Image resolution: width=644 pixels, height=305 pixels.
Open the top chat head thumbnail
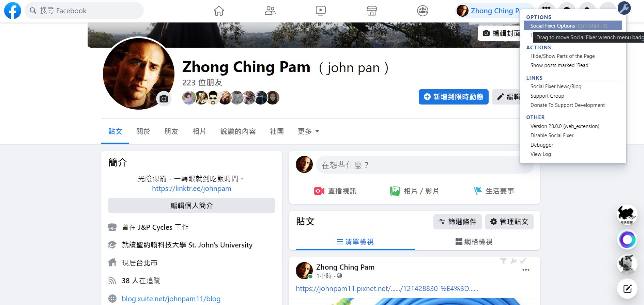tap(627, 214)
